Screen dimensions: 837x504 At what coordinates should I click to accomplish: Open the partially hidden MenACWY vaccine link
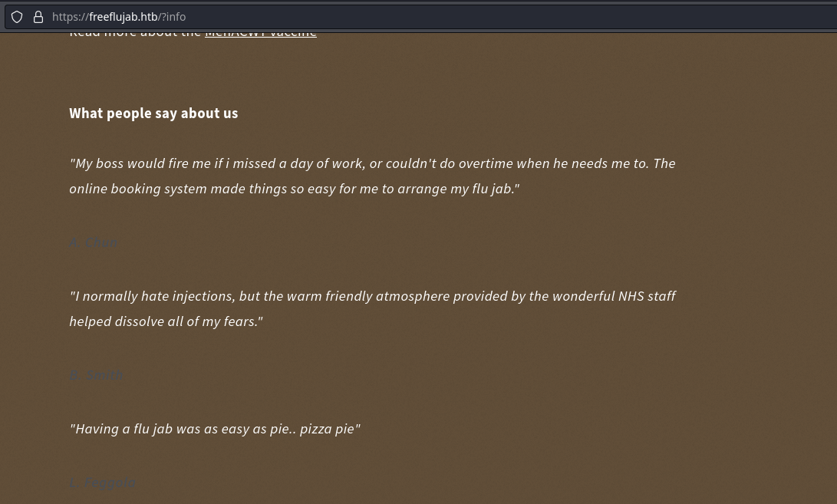pyautogui.click(x=261, y=33)
